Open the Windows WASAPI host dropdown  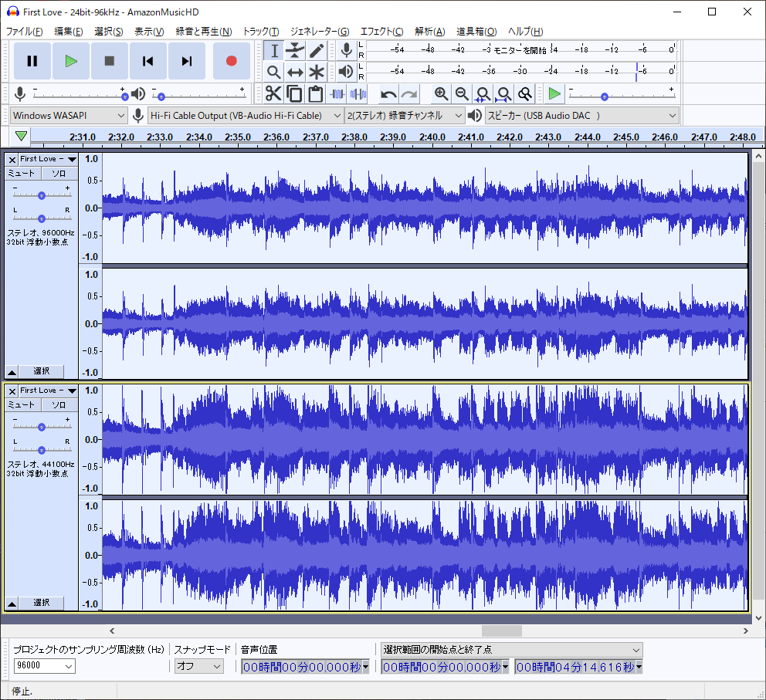coord(69,116)
